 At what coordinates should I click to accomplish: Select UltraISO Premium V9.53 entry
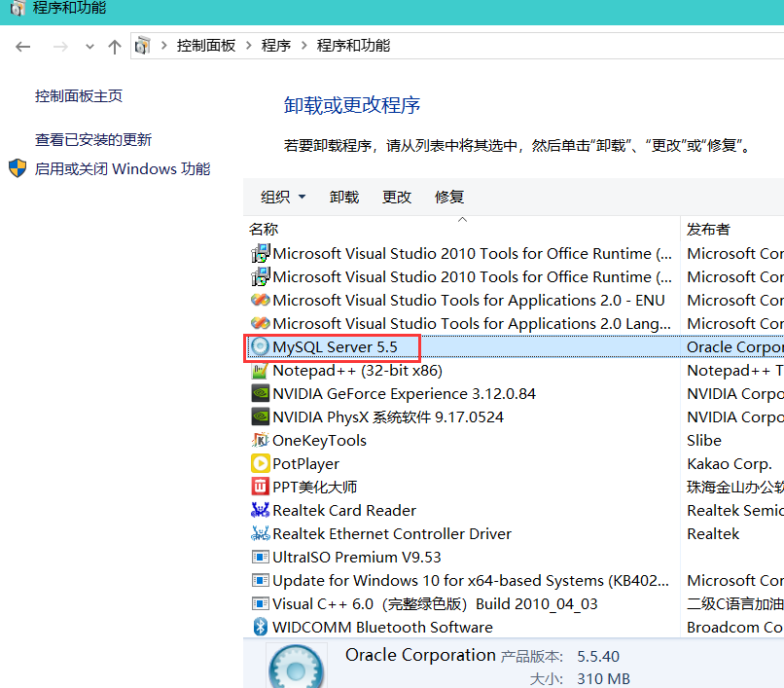[x=357, y=557]
